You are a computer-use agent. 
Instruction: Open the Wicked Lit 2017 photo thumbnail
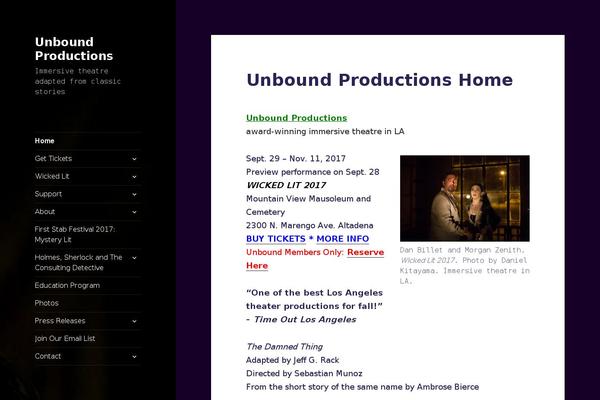click(465, 198)
